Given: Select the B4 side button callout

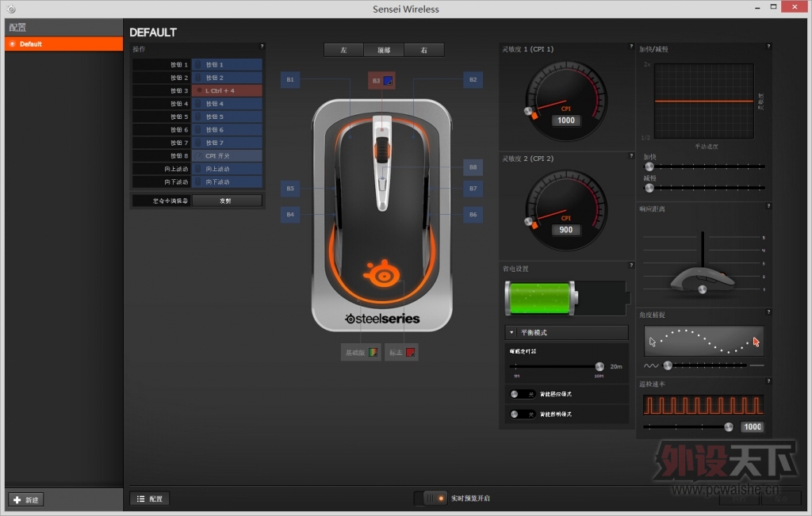Looking at the screenshot, I should tap(290, 214).
